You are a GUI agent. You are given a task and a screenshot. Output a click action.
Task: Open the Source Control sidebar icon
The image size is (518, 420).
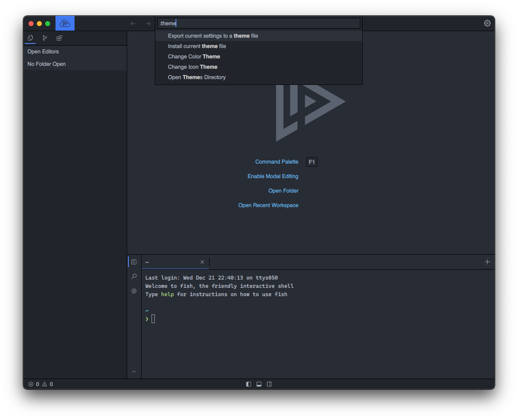(45, 38)
